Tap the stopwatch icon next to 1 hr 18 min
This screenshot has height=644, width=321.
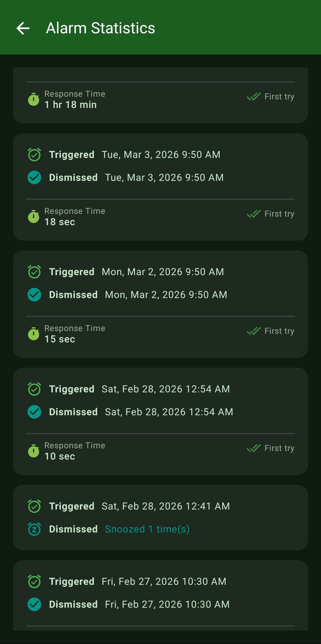[x=34, y=99]
